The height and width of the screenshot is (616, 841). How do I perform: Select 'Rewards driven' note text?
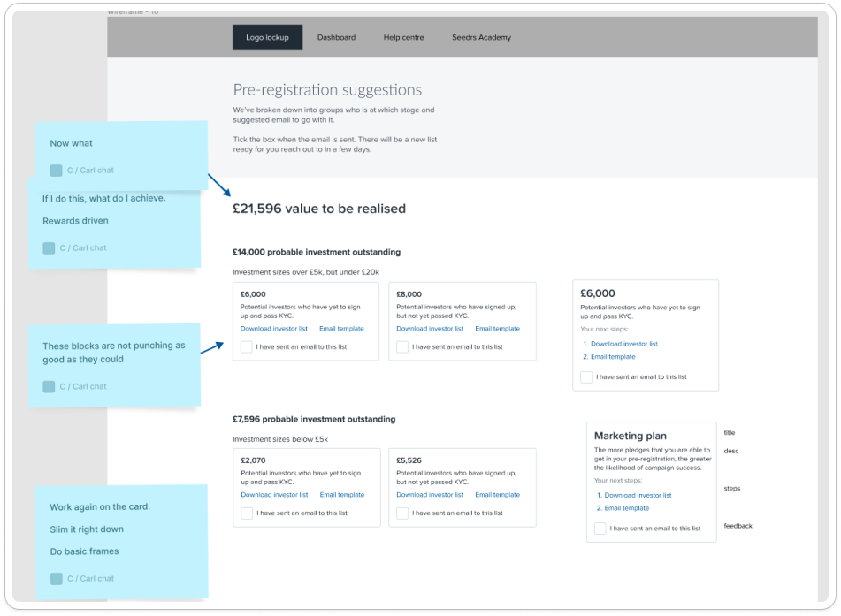coord(76,221)
